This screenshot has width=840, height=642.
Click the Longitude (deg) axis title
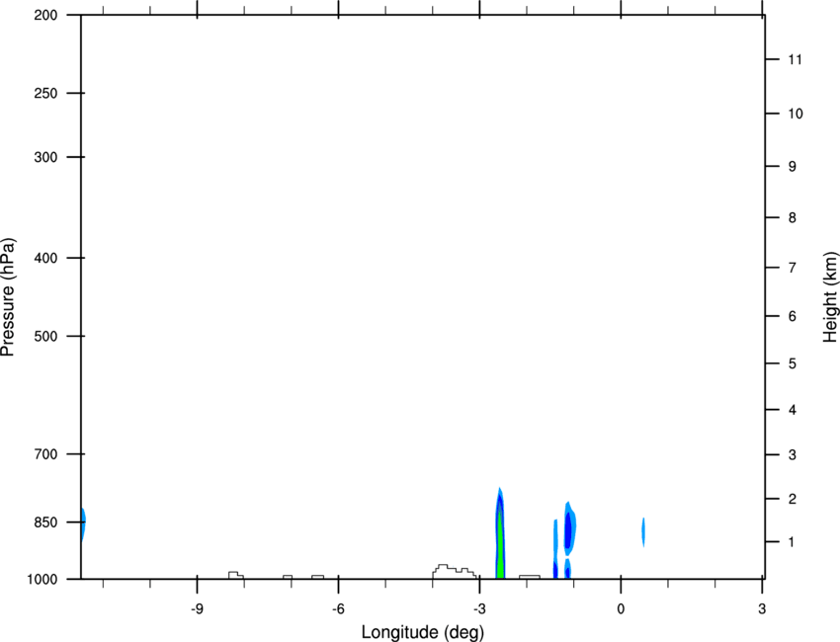(x=423, y=632)
